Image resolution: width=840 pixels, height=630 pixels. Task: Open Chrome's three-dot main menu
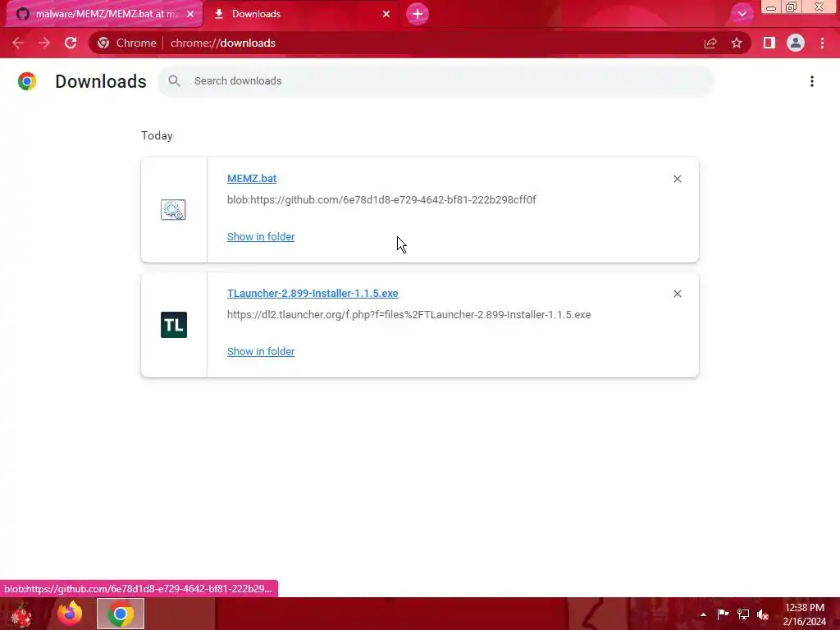[822, 43]
